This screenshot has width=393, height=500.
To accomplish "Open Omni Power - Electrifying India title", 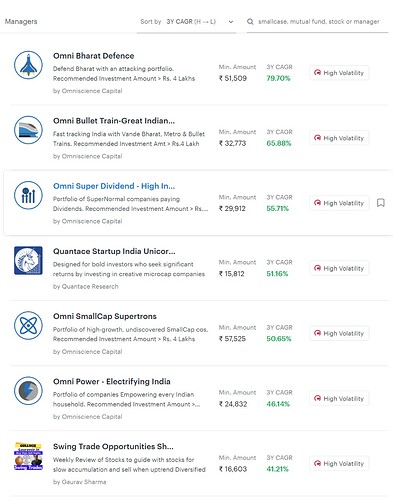I will point(112,381).
